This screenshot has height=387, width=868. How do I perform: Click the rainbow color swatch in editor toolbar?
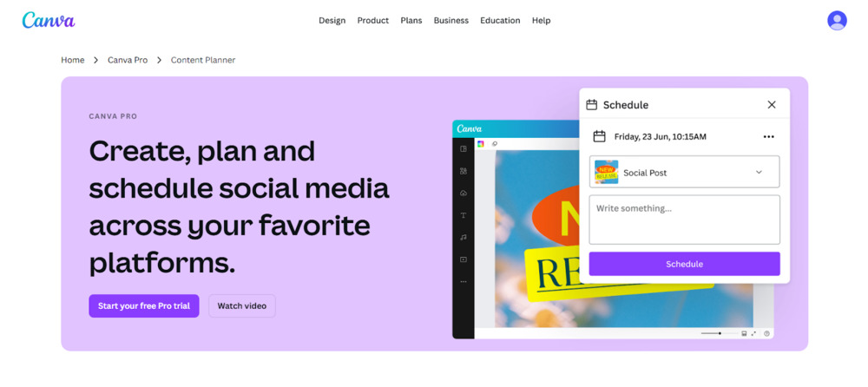click(x=481, y=144)
